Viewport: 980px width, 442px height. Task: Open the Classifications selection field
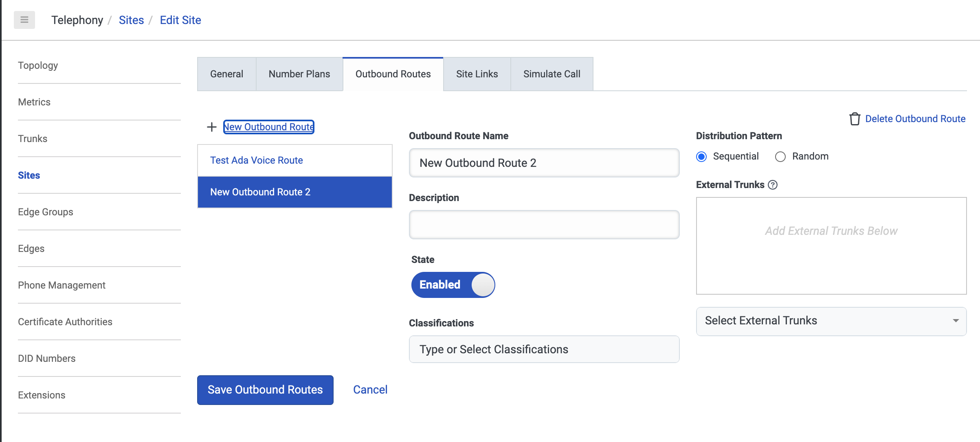(x=544, y=349)
